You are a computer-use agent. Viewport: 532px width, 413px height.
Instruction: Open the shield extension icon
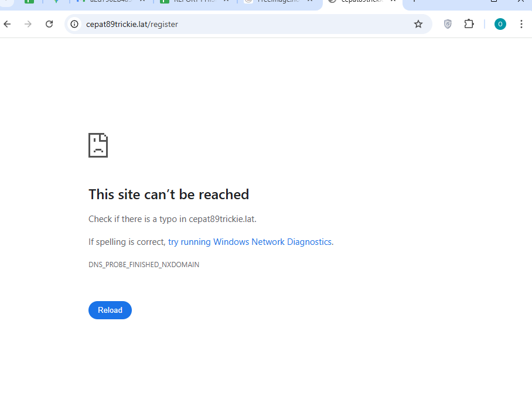[x=448, y=24]
